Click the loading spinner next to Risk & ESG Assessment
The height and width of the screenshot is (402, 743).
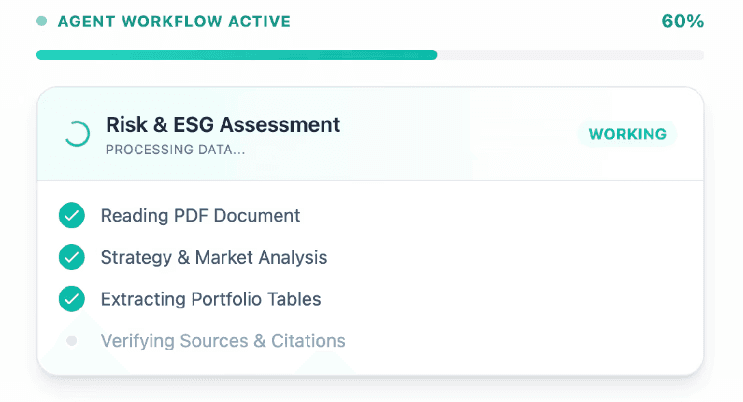(76, 134)
